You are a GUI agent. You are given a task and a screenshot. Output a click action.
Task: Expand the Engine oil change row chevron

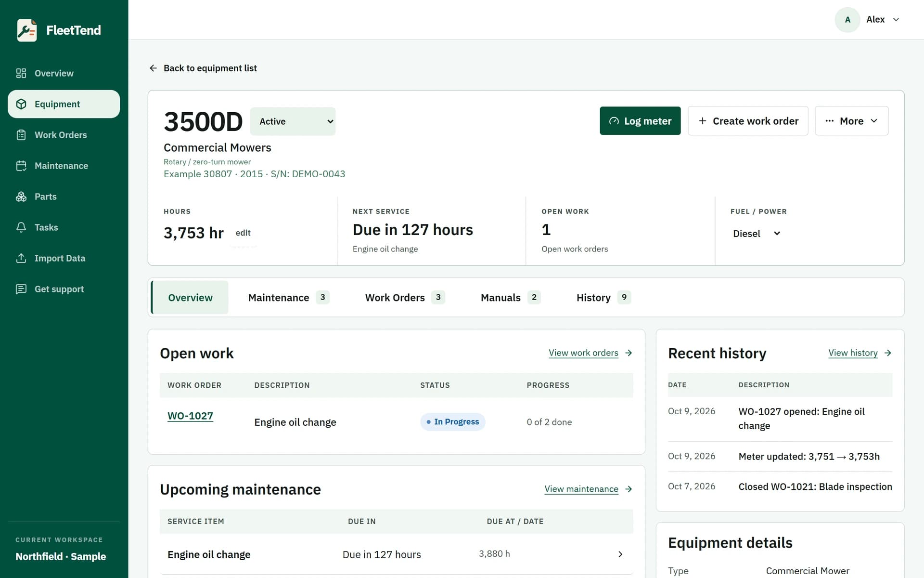(620, 554)
